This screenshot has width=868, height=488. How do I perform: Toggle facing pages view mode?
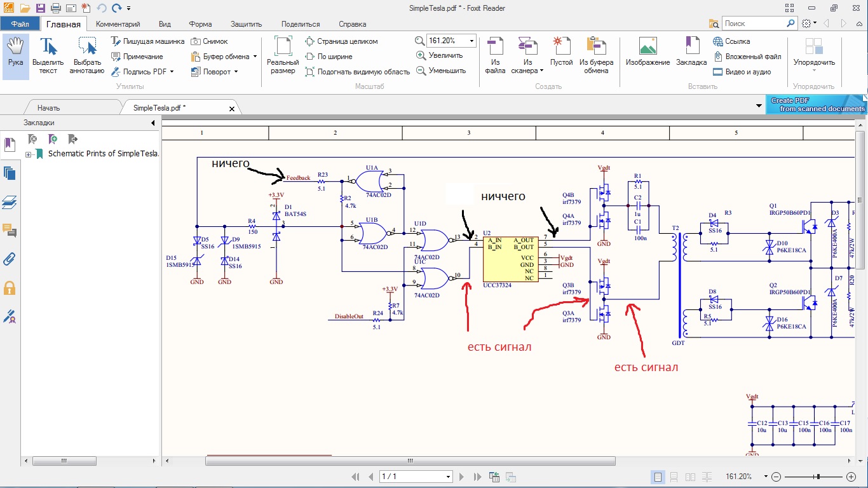tap(690, 477)
